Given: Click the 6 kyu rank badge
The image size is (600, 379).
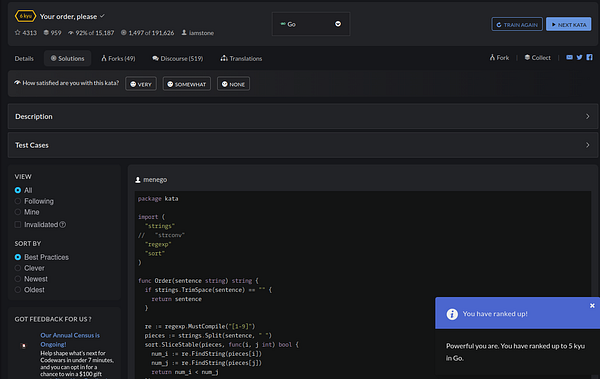Looking at the screenshot, I should [25, 16].
